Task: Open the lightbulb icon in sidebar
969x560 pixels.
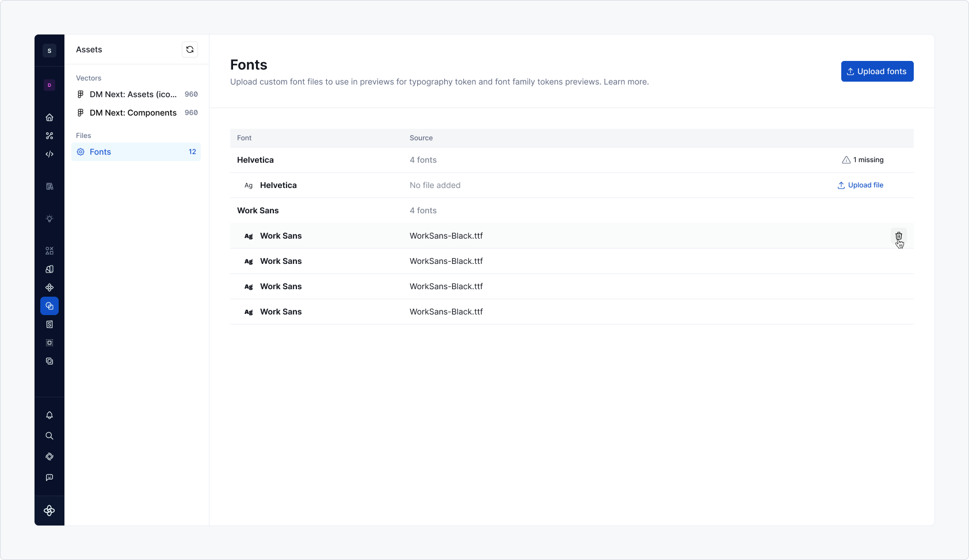Action: (49, 218)
